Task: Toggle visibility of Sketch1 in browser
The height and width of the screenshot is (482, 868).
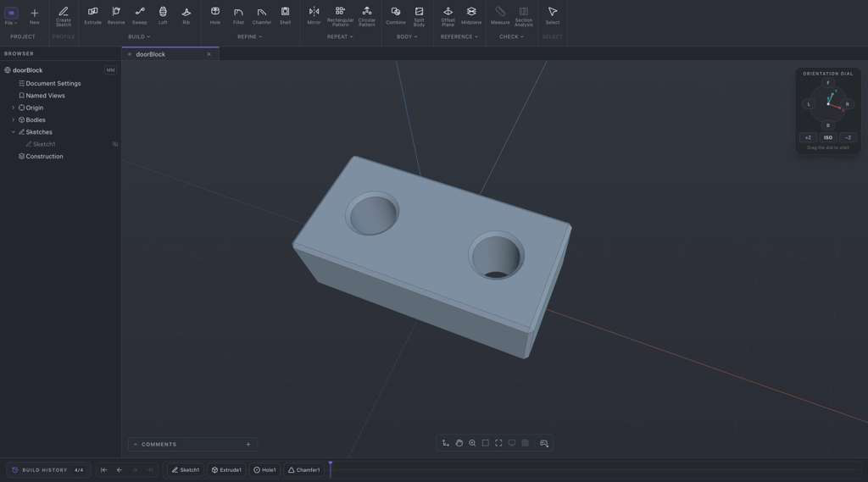Action: 115,145
